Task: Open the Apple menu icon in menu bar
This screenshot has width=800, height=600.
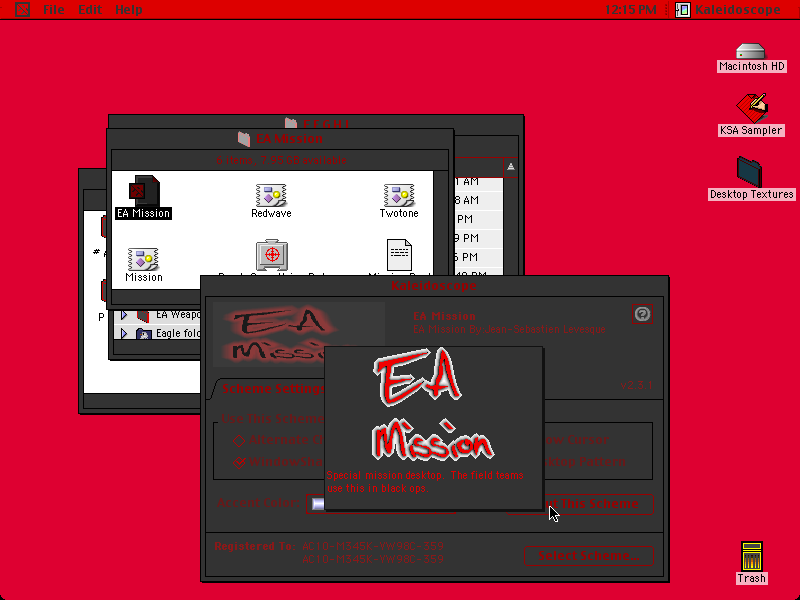Action: pos(22,9)
